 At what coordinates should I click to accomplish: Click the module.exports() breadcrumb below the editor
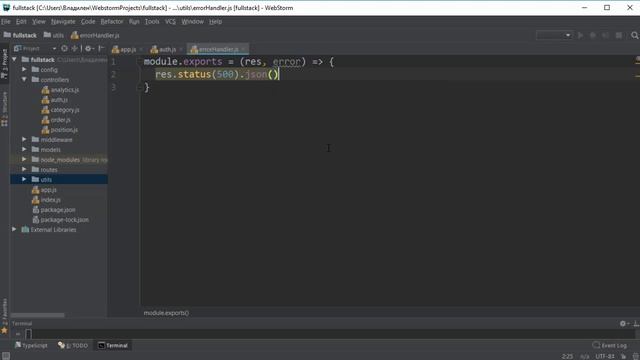tap(166, 313)
